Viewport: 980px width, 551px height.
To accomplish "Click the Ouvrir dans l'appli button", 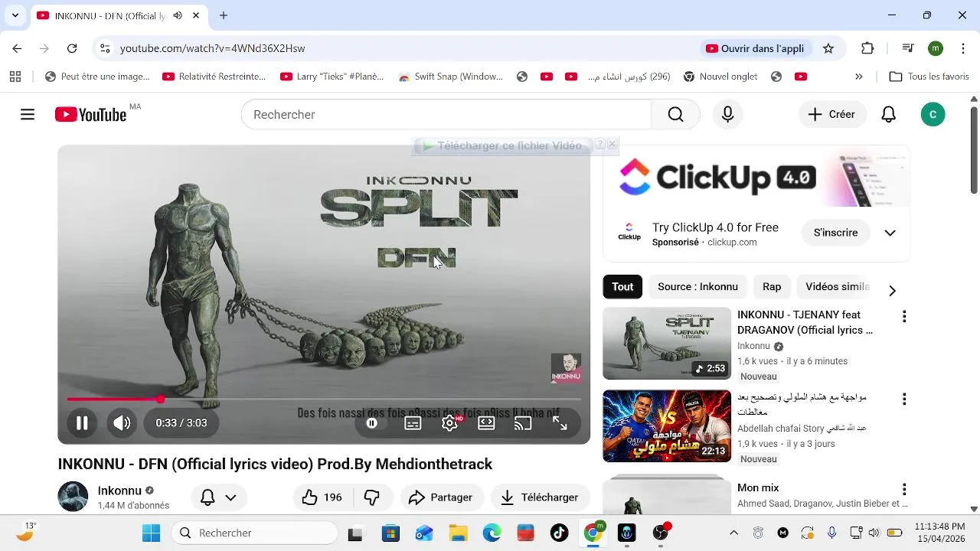I will tap(755, 48).
